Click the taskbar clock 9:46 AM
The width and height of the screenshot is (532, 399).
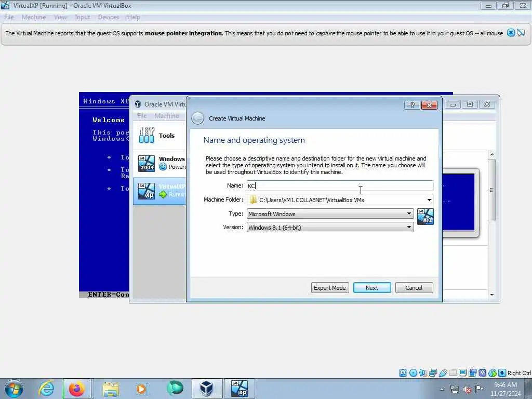506,385
